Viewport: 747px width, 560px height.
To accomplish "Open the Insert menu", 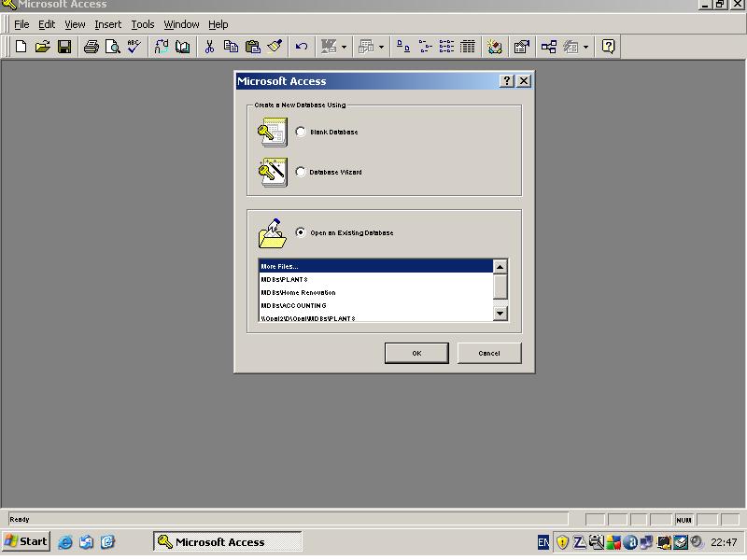I will (108, 24).
